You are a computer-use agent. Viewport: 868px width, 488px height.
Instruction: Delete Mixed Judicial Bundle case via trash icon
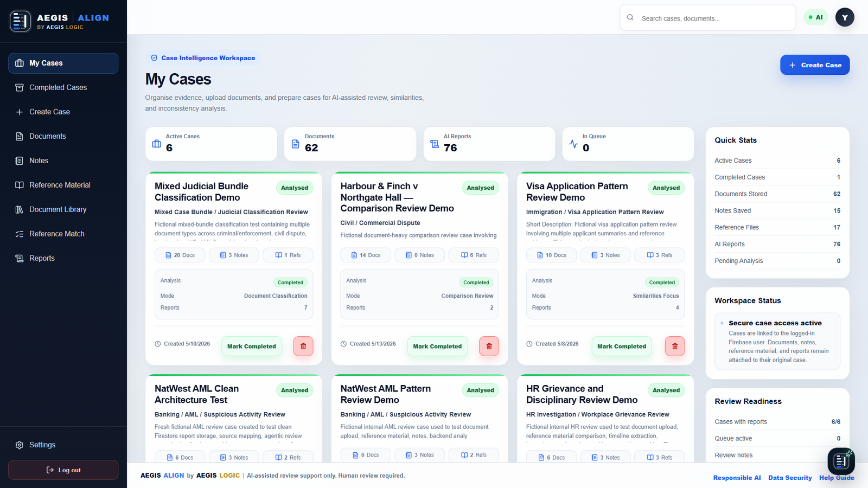[303, 346]
